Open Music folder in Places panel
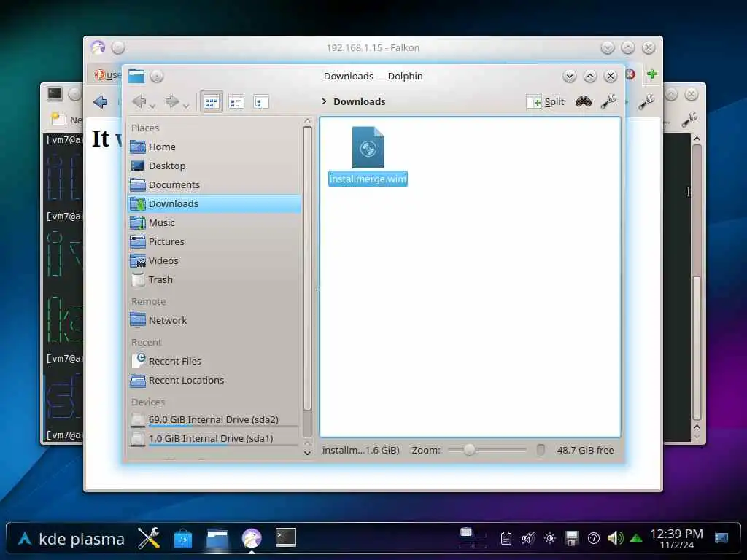The width and height of the screenshot is (747, 560). 214,222
